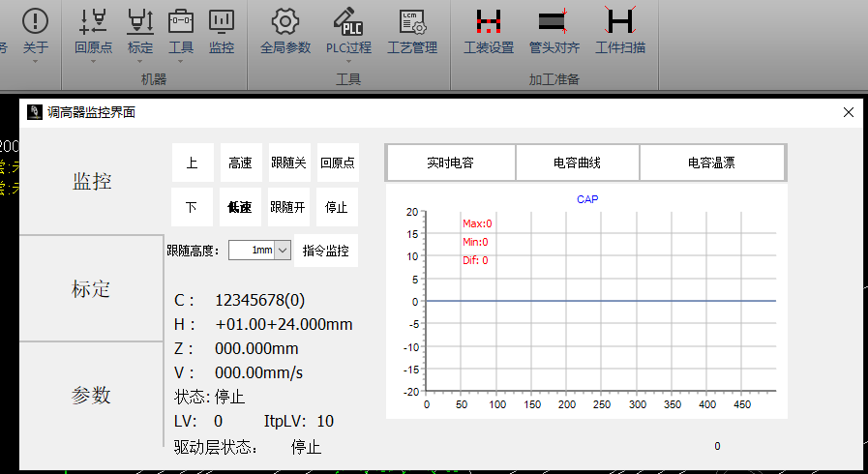Image resolution: width=868 pixels, height=474 pixels.
Task: Click the V: 000.00mm/s readout
Action: tap(239, 372)
